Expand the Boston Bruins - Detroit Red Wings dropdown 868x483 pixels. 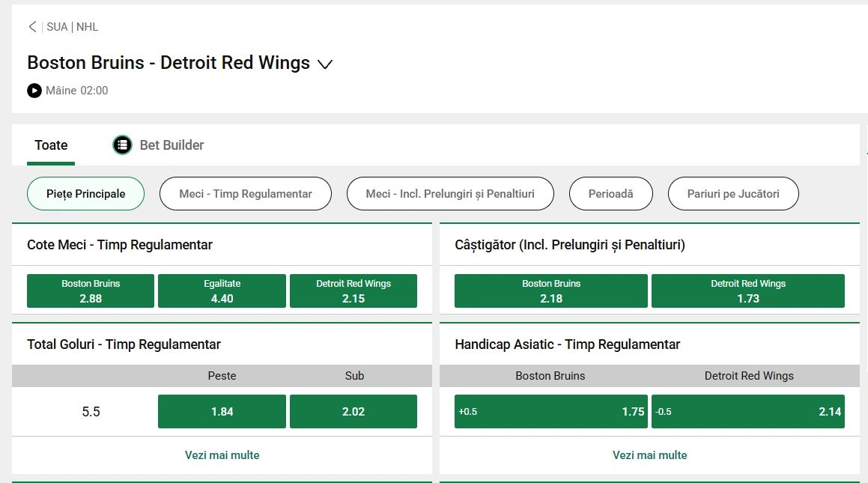324,64
